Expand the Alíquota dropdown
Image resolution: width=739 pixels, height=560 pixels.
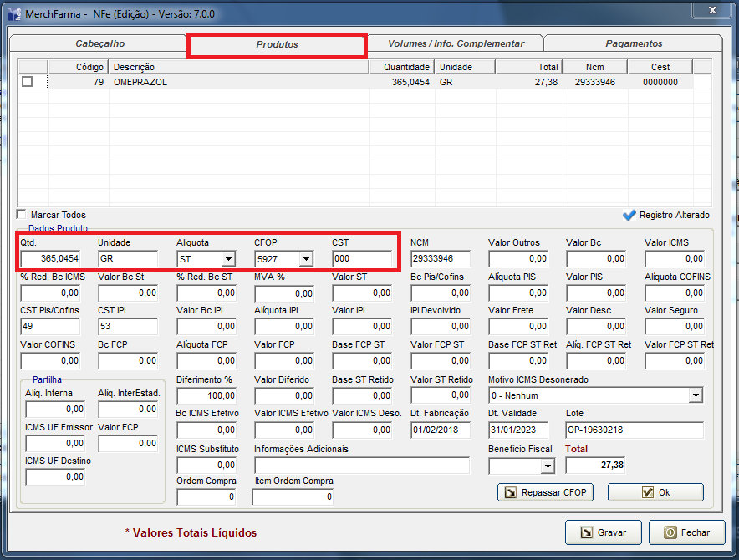(x=227, y=260)
